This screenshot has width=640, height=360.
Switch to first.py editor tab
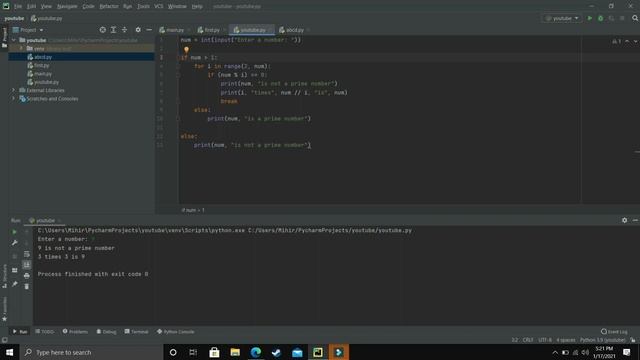211,30
